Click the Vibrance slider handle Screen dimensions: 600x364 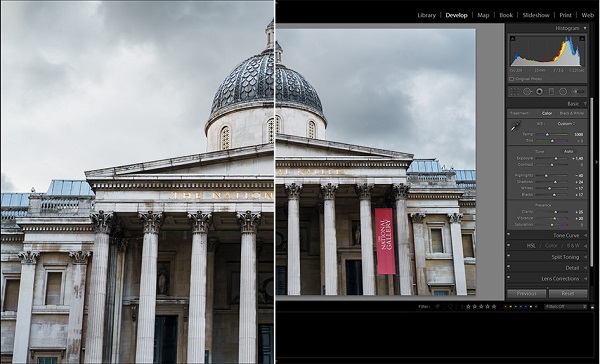[x=554, y=218]
